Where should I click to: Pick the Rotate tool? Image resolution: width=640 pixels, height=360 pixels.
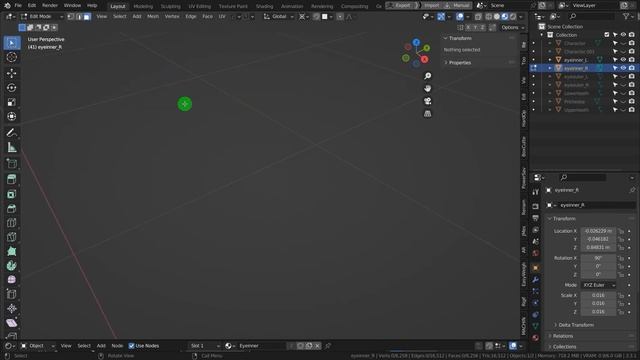point(12,87)
